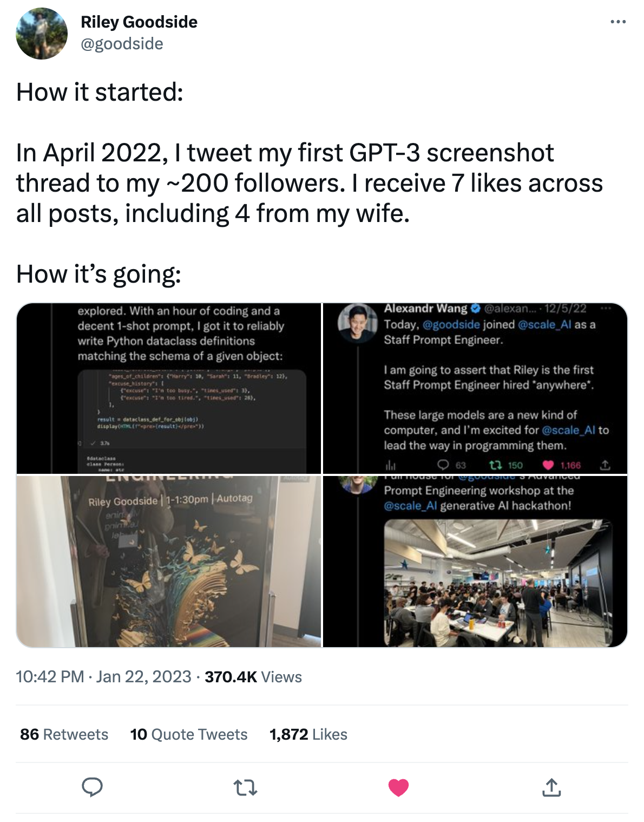
Task: View the list of 86 Retweets
Action: [63, 734]
